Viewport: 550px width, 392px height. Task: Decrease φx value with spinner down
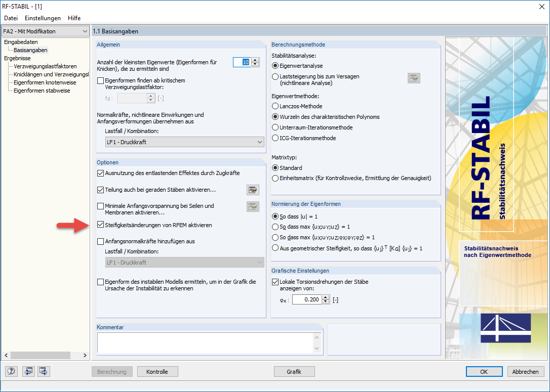pyautogui.click(x=326, y=302)
